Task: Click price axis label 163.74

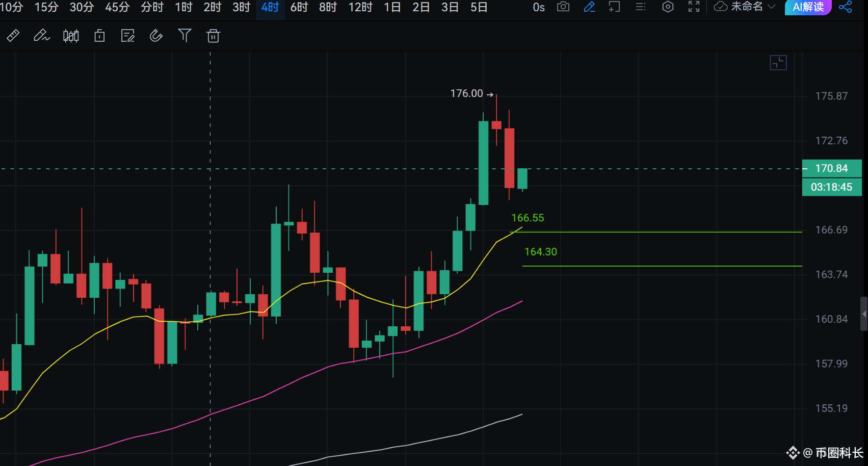Action: (831, 274)
